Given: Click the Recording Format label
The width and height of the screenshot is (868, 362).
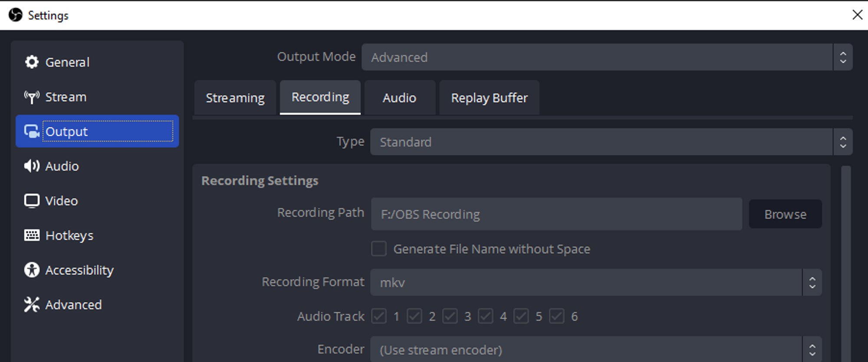Looking at the screenshot, I should [313, 282].
